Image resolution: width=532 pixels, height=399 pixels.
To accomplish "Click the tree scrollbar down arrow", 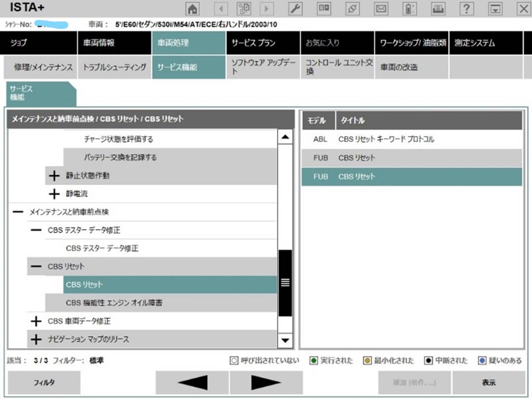I will point(285,340).
